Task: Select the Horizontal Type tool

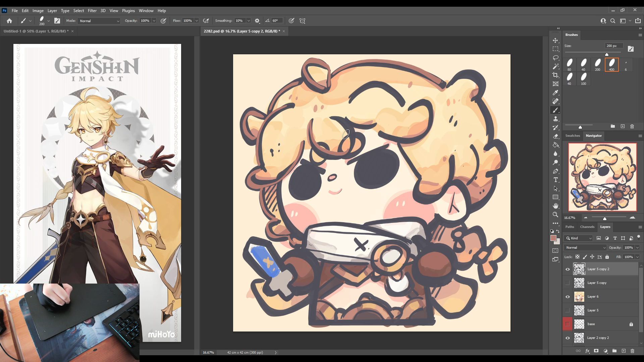Action: 555,180
